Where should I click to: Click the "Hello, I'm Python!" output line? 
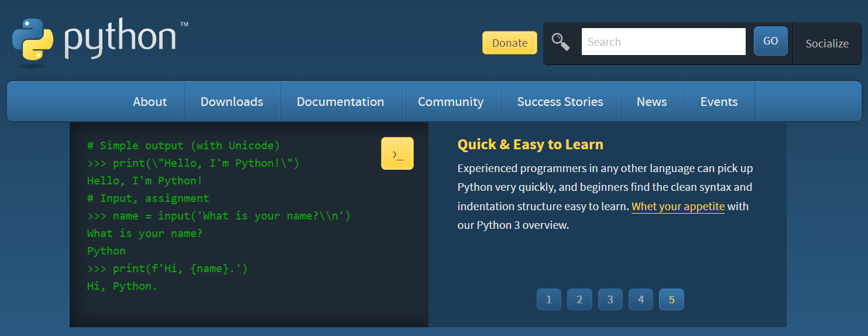pyautogui.click(x=145, y=180)
